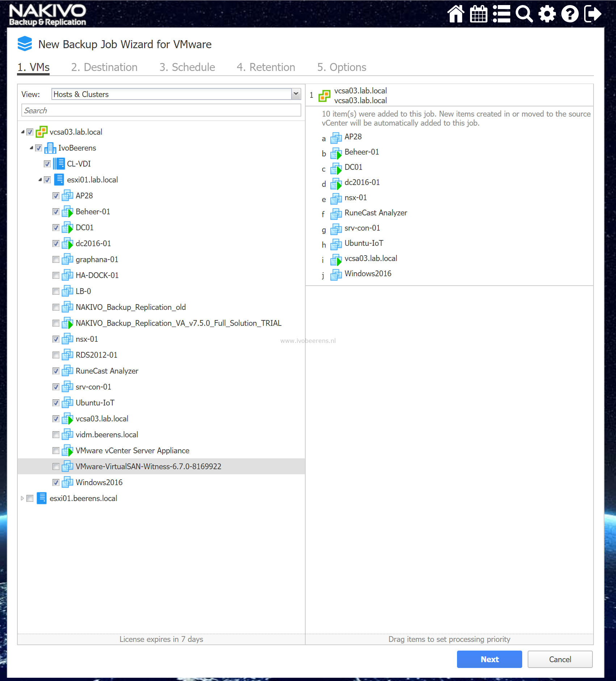Select the NAKIVO_Backup_Replication_VA_v7.5.0_Full_Solution_TRIAL row

coord(161,323)
